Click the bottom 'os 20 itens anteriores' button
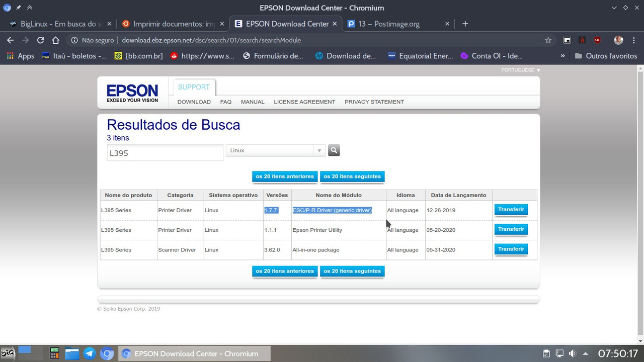 click(x=285, y=271)
